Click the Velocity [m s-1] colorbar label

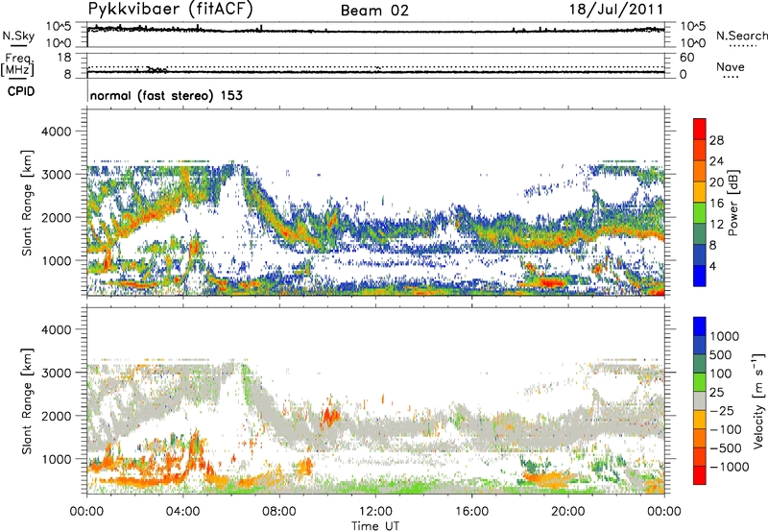pos(758,400)
